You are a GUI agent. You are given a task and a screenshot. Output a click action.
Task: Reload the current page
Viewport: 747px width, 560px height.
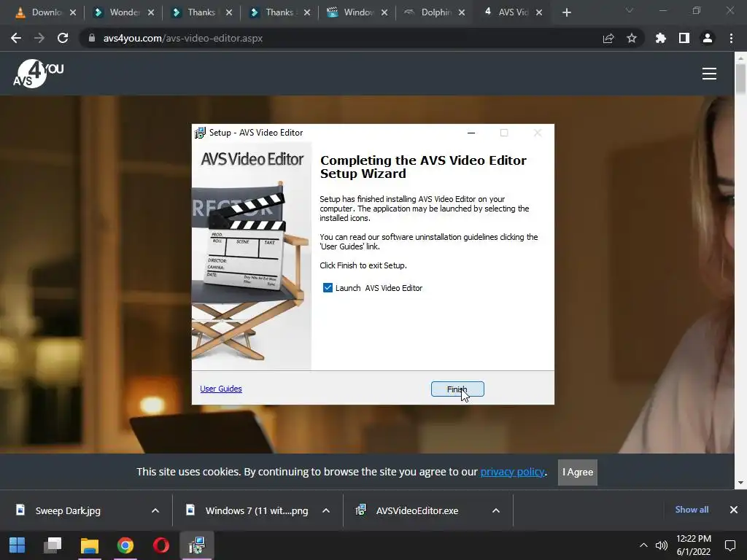coord(63,38)
